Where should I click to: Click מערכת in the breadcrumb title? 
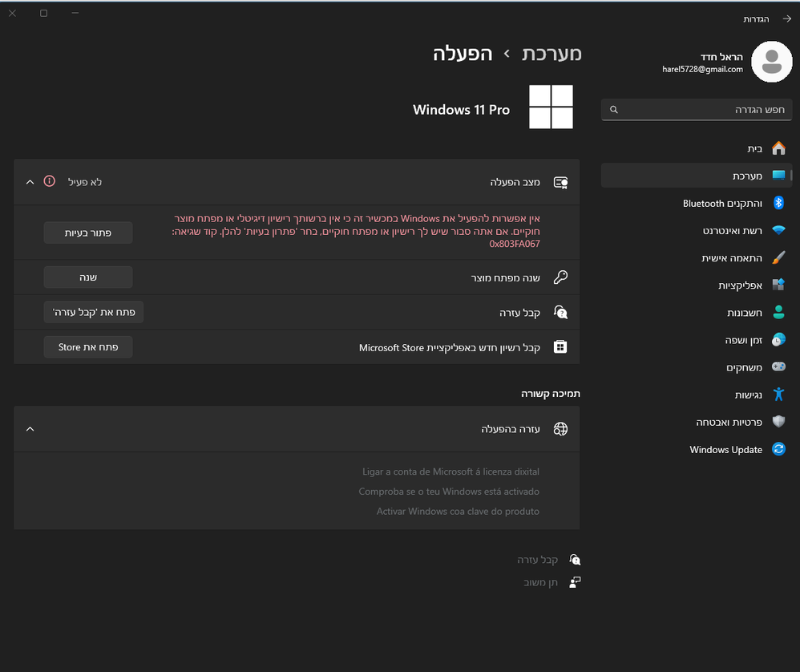(x=552, y=54)
